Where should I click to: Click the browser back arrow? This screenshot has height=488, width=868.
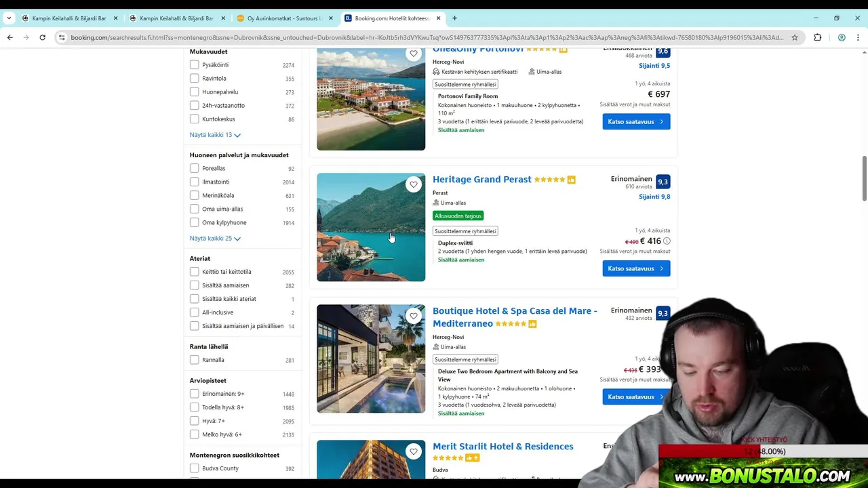pyautogui.click(x=10, y=37)
